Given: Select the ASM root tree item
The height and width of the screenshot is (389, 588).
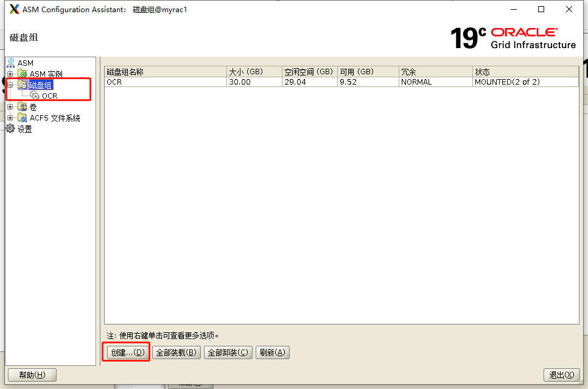Looking at the screenshot, I should (x=26, y=63).
